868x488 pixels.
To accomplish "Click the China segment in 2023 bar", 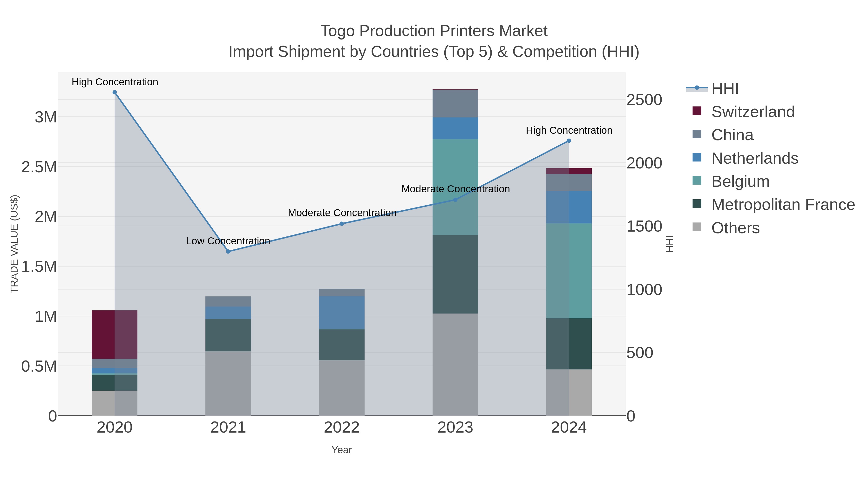I will (x=455, y=104).
